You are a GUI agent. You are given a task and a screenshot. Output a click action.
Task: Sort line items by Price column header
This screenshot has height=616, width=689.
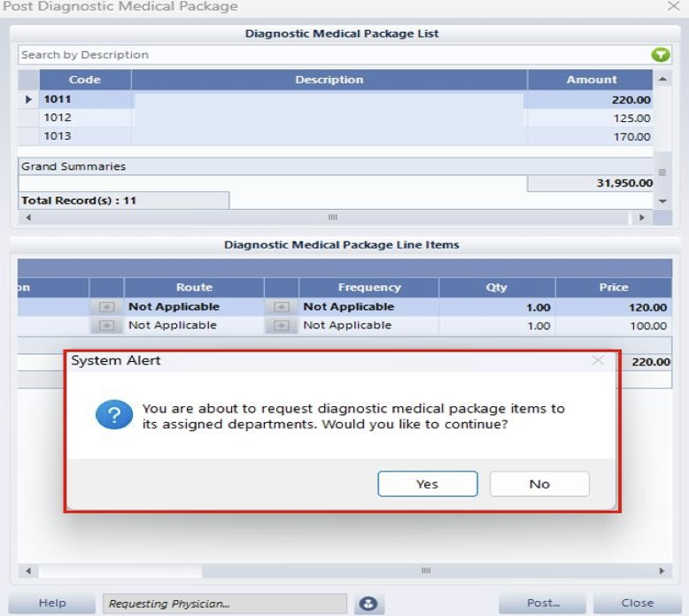613,288
